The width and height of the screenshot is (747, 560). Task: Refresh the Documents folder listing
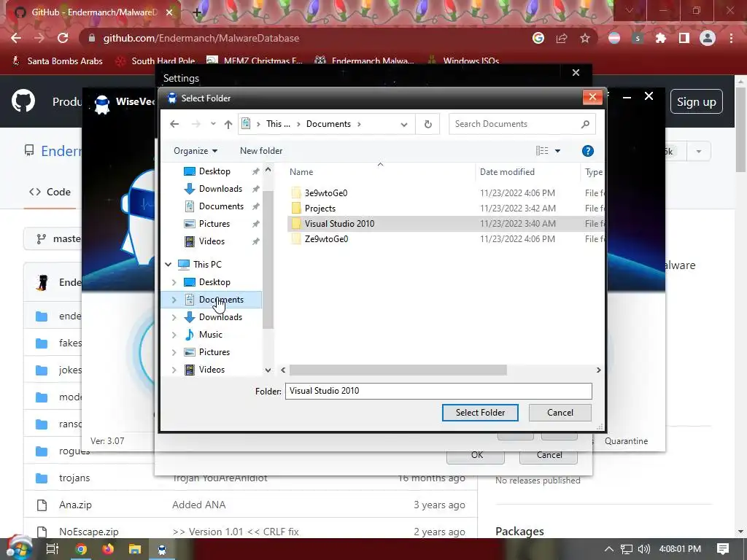pyautogui.click(x=427, y=124)
